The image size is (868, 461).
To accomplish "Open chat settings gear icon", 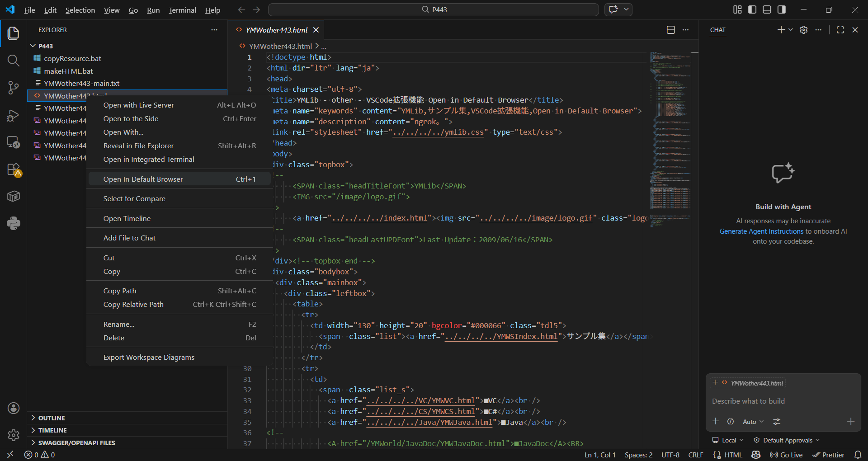I will point(803,30).
